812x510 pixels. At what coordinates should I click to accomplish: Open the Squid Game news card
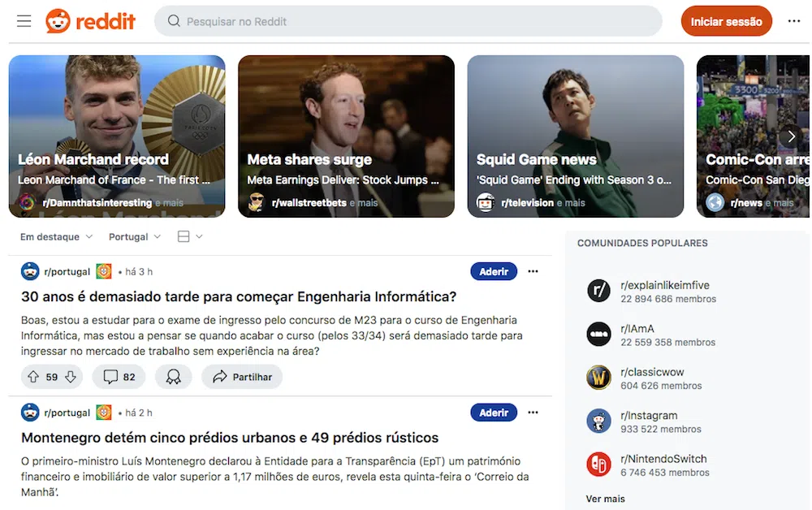pos(576,136)
